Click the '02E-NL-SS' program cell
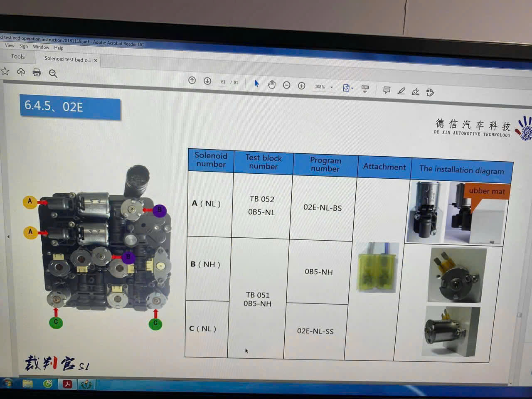Image resolution: width=532 pixels, height=399 pixels. 315,331
